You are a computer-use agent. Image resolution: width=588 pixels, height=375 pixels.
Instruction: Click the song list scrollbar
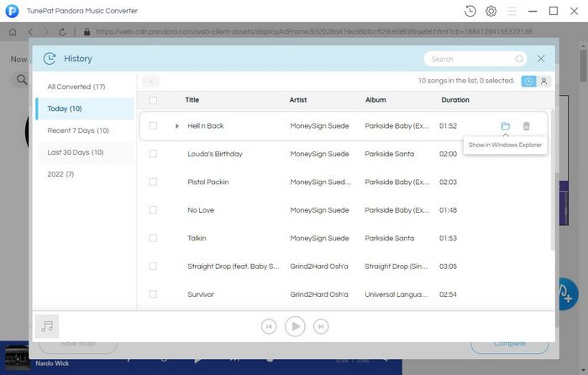[553, 180]
